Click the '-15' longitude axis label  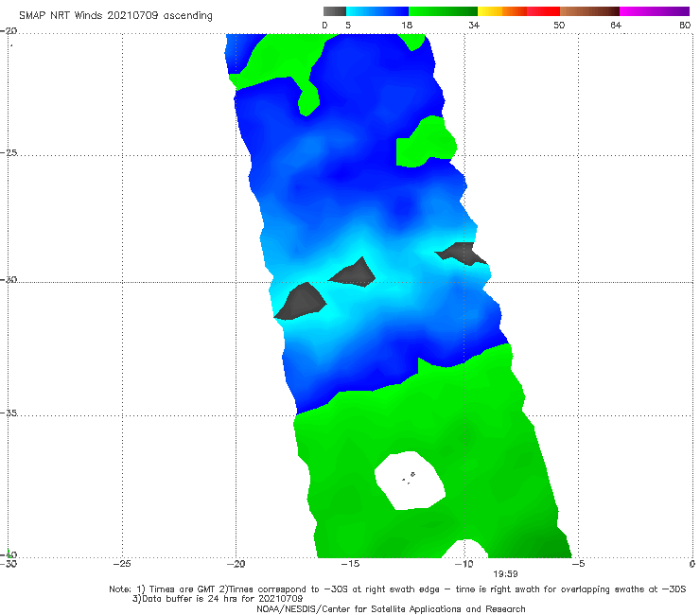[x=350, y=564]
